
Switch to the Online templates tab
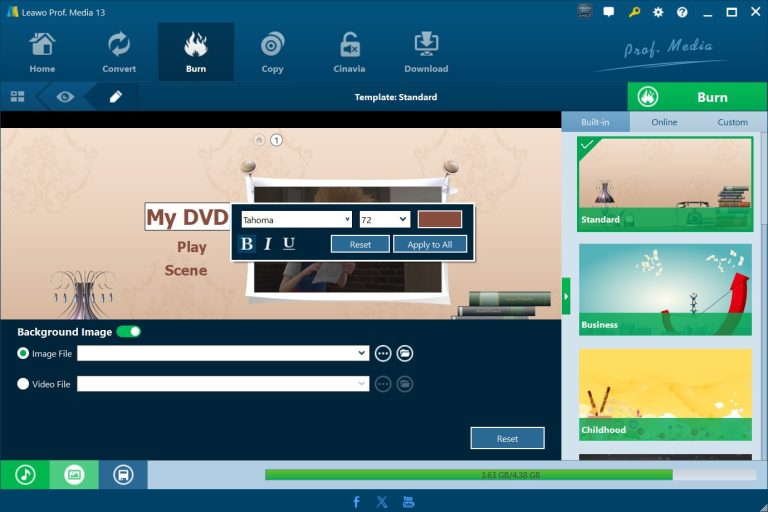[x=664, y=122]
